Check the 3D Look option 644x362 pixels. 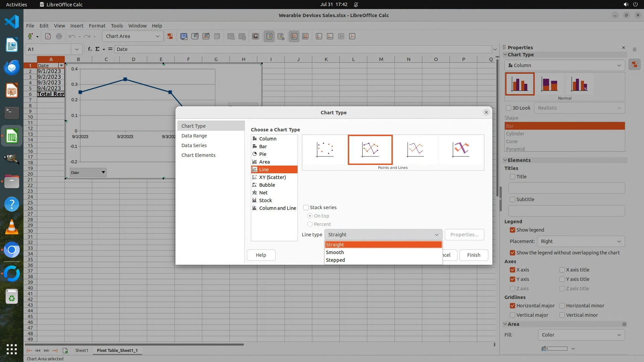coord(508,108)
